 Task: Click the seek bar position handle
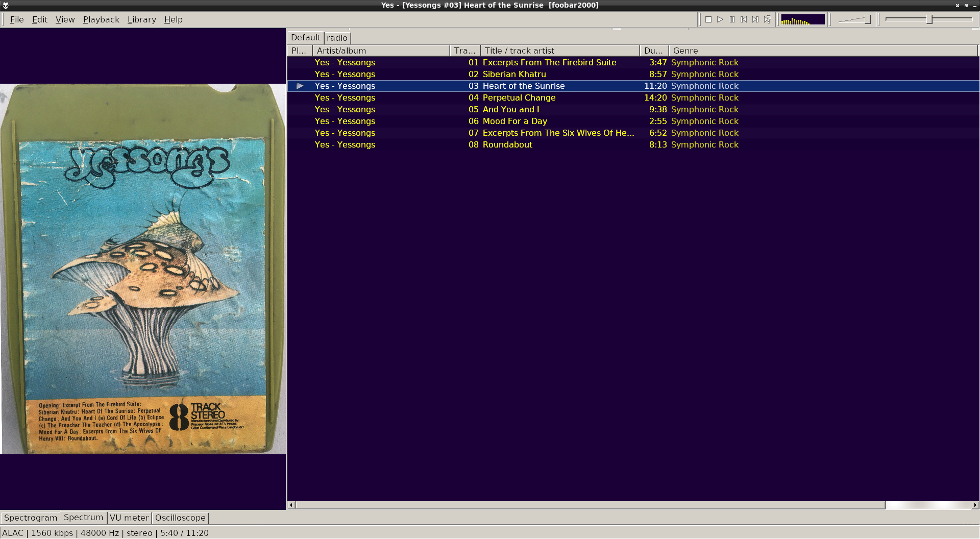click(x=929, y=19)
